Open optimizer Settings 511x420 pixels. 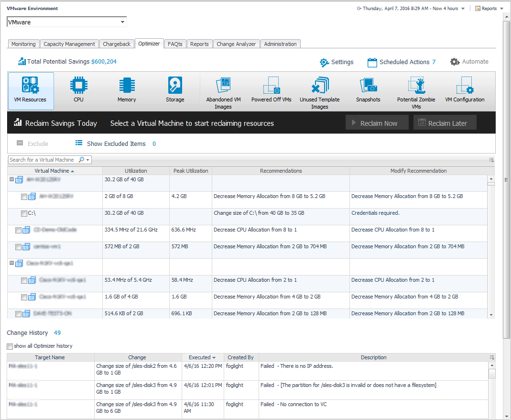pyautogui.click(x=337, y=62)
